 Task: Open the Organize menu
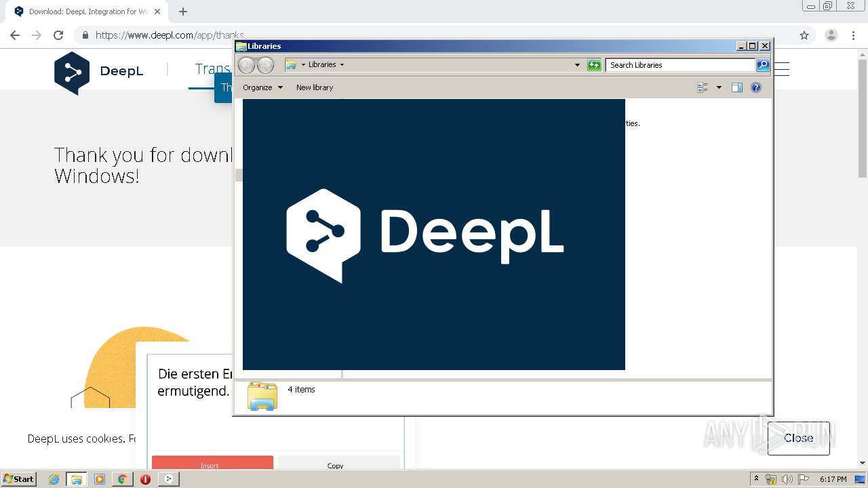click(262, 87)
